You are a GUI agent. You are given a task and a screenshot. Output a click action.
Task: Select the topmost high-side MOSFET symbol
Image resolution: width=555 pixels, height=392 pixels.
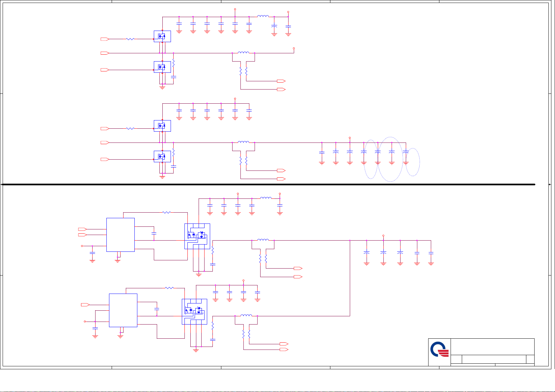tap(162, 36)
